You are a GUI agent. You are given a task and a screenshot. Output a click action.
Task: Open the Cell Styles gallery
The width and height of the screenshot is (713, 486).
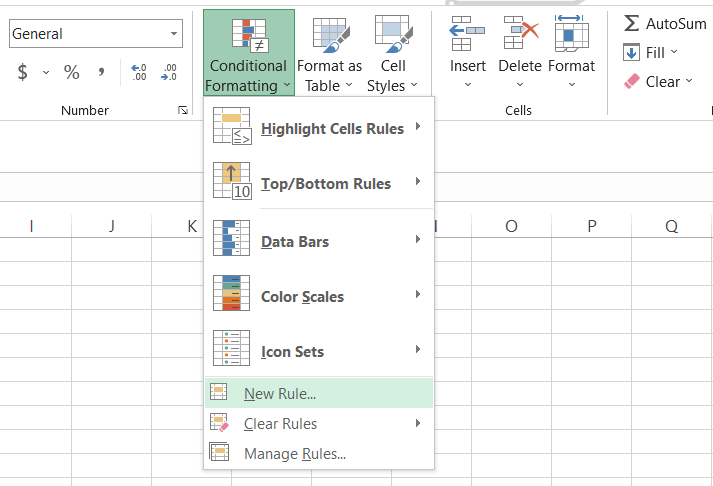391,55
